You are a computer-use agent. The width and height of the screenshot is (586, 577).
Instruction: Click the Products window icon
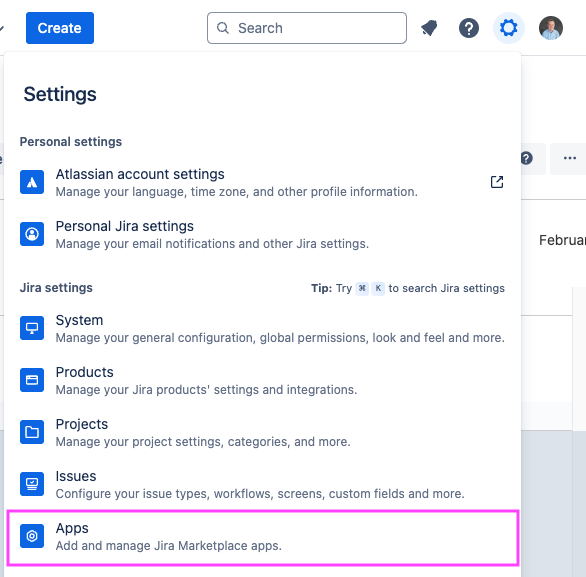tap(32, 380)
